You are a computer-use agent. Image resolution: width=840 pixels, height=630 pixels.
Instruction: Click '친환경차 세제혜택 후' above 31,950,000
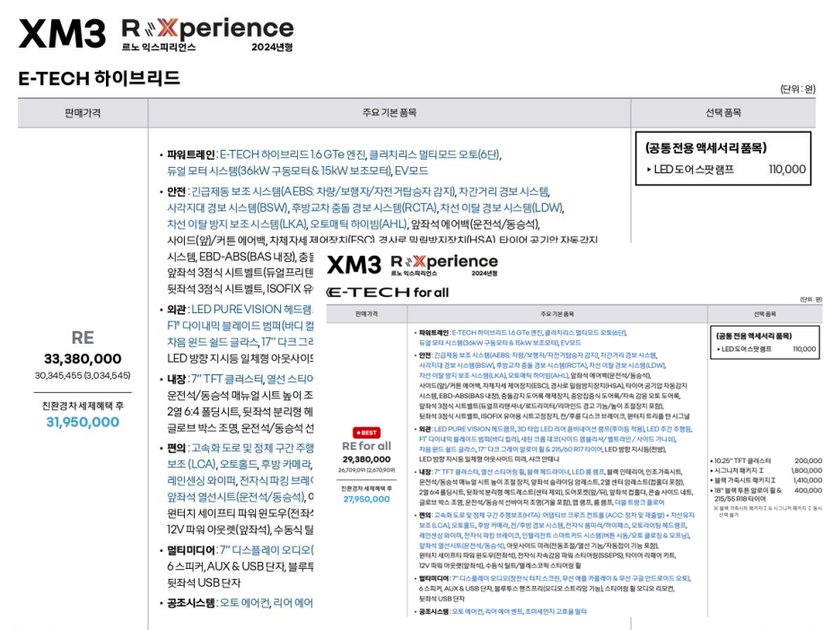coord(83,406)
